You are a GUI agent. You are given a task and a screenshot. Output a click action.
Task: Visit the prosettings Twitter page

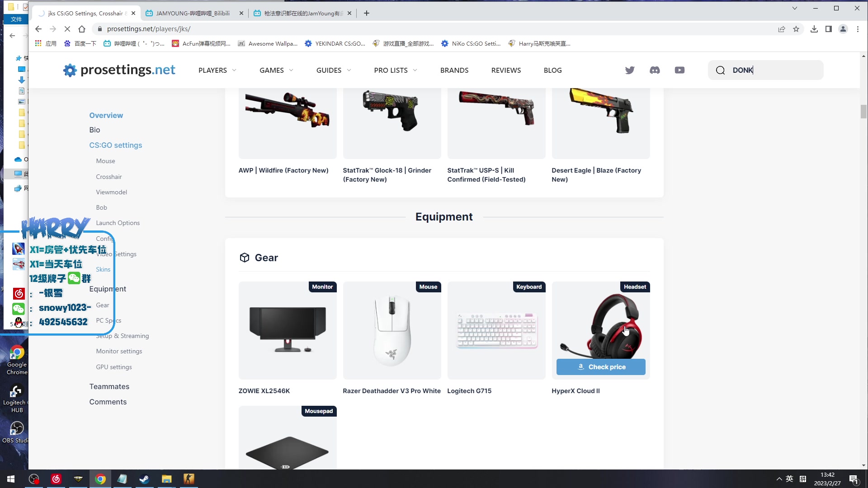tap(630, 70)
